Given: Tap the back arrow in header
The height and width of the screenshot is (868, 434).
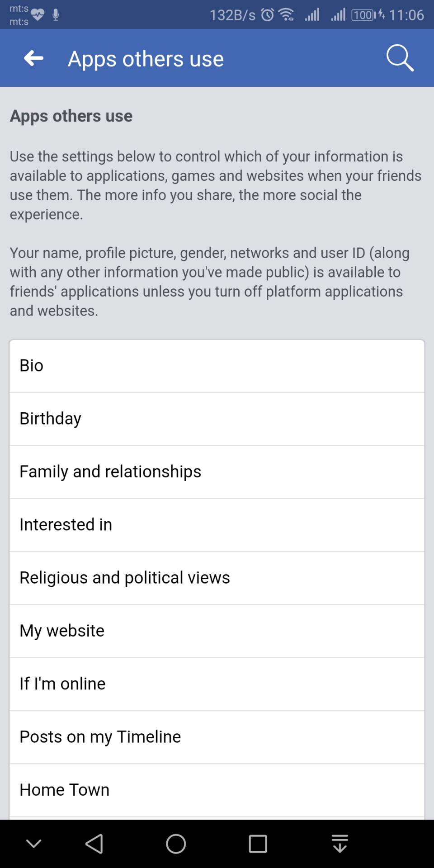Looking at the screenshot, I should (34, 58).
